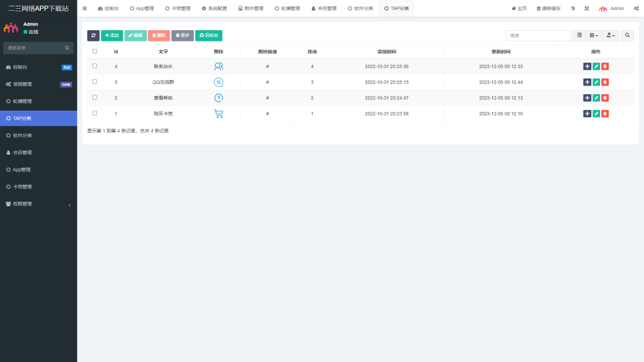Click edit pencil icon for 联系站长 row
Viewport: 644px width, 362px height.
pyautogui.click(x=596, y=66)
